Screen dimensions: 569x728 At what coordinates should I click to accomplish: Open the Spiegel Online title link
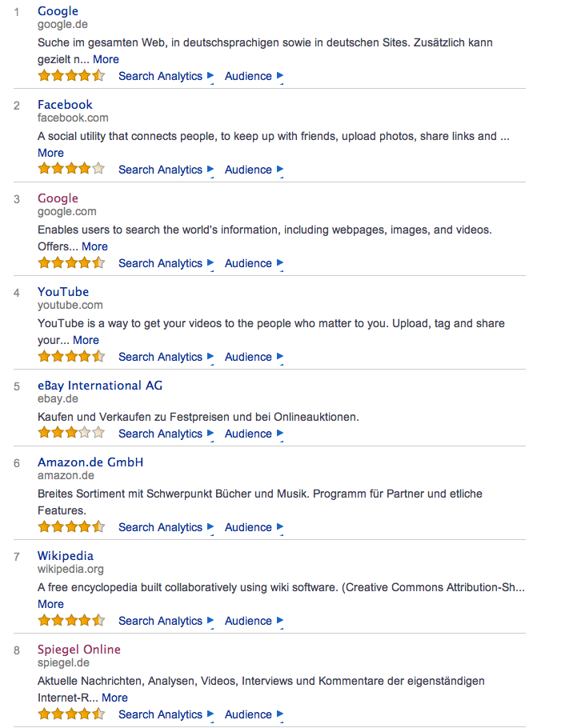coord(79,650)
